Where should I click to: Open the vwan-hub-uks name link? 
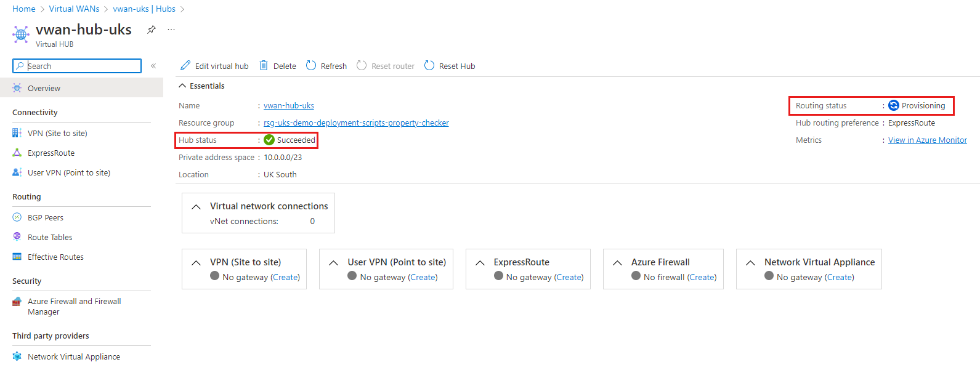(x=289, y=105)
